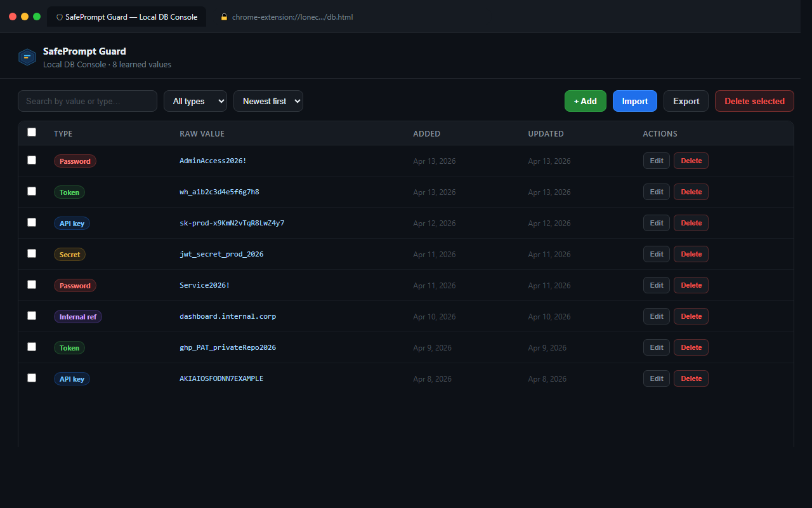Click the shield icon on browser tab
The image size is (812, 508).
[60, 17]
